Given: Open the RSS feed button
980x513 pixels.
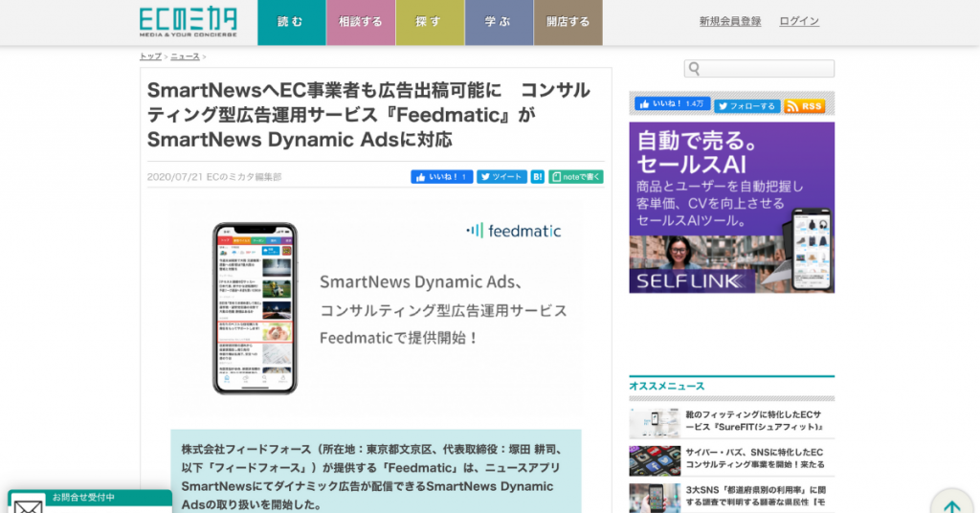Looking at the screenshot, I should [804, 106].
